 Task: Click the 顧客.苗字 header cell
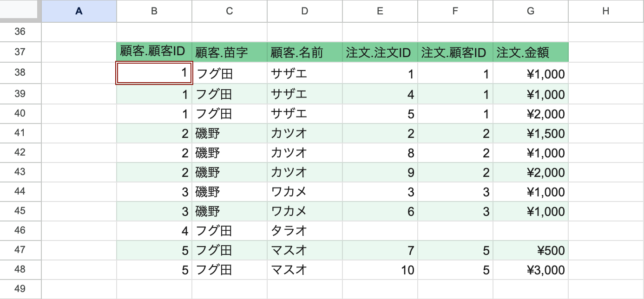pos(230,52)
